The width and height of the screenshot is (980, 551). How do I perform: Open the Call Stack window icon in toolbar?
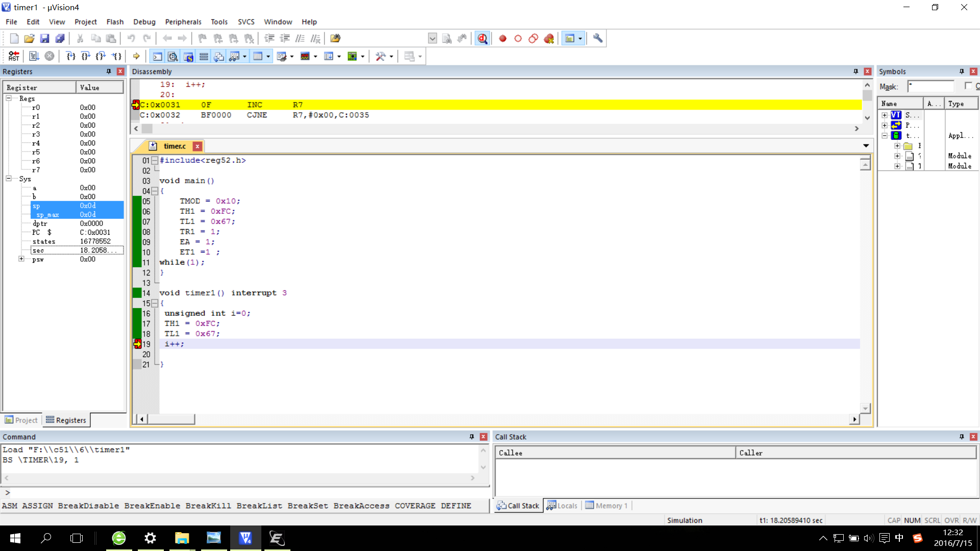[x=219, y=56]
